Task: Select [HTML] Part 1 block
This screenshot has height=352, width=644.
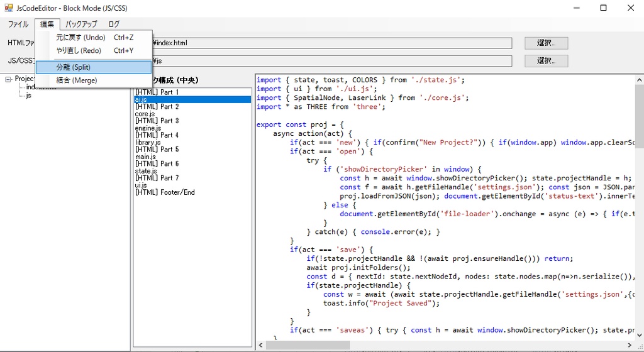Action: pos(192,92)
